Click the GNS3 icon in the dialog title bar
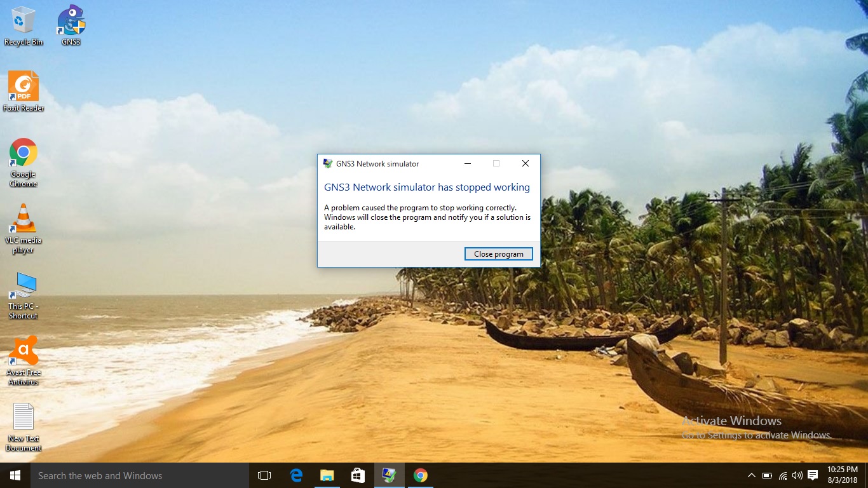Screen dimensions: 868x488 (x=328, y=164)
